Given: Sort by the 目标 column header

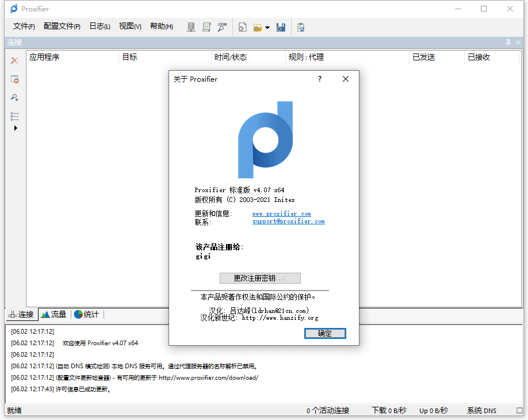Looking at the screenshot, I should coord(165,58).
